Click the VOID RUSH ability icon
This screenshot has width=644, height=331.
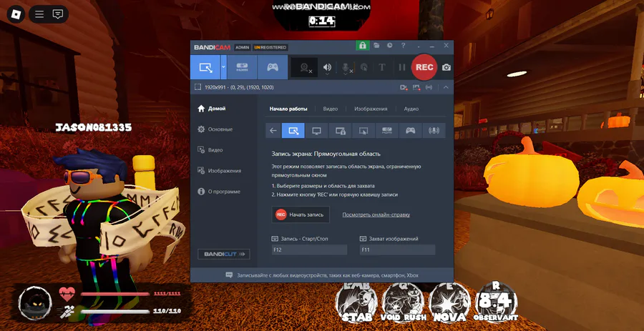point(403,302)
